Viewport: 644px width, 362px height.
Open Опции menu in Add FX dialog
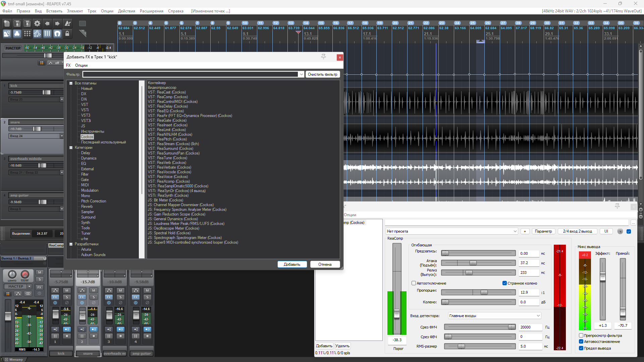[81, 65]
